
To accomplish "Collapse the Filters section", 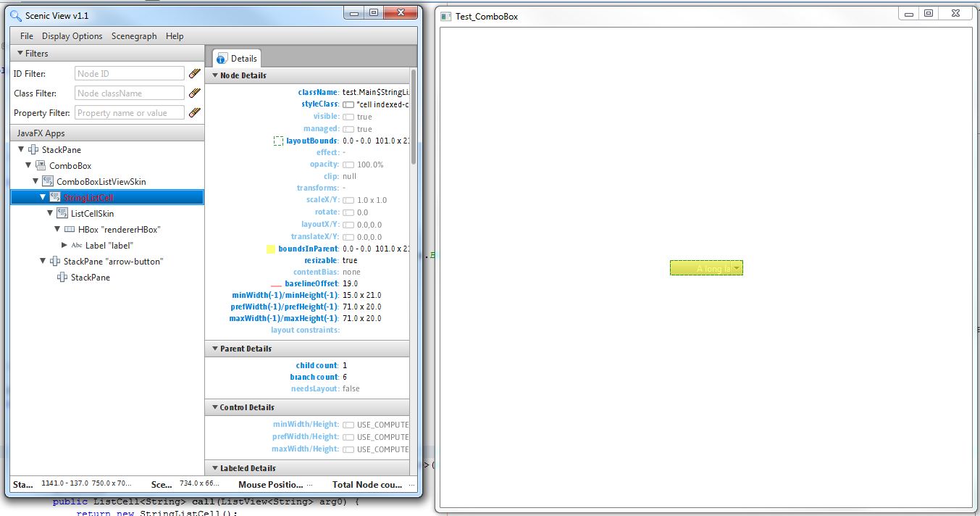I will tap(20, 54).
